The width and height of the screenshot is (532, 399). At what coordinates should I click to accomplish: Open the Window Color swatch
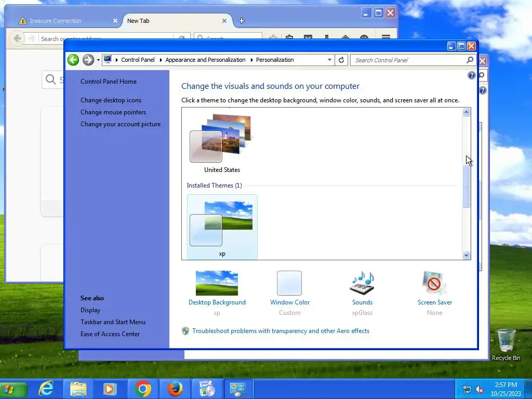click(289, 283)
